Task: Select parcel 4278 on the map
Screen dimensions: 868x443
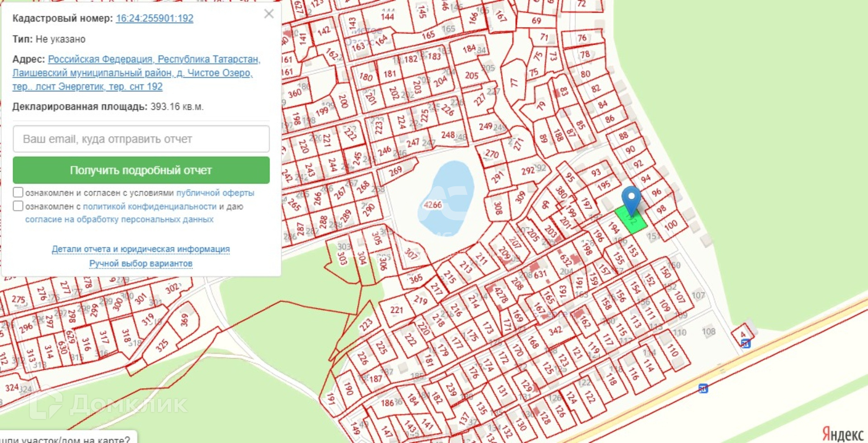Action: (x=501, y=295)
